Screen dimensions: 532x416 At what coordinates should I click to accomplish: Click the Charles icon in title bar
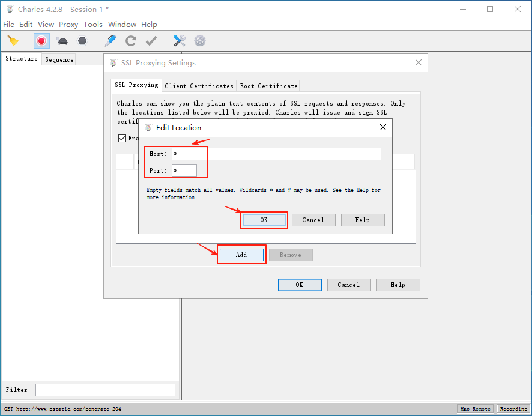click(x=10, y=9)
